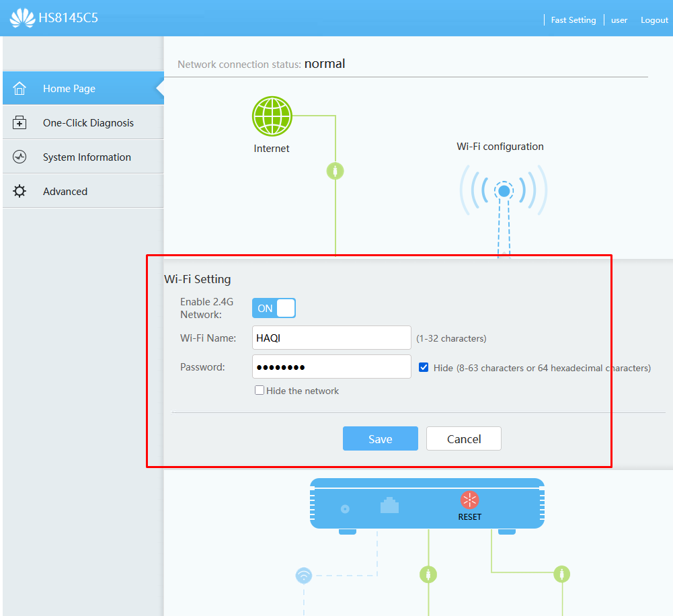Image resolution: width=673 pixels, height=616 pixels.
Task: Click the System Information pulse icon
Action: [x=19, y=157]
